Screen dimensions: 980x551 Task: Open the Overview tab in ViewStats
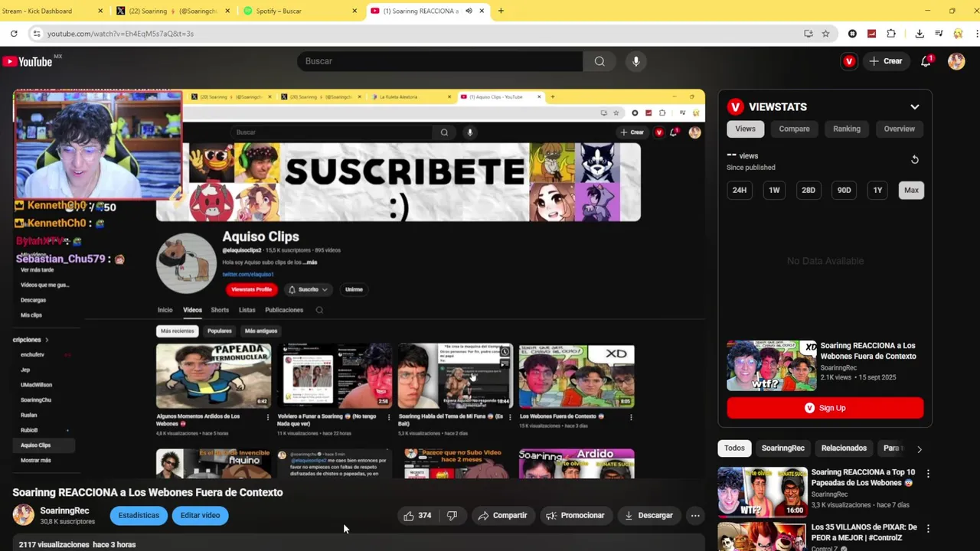click(900, 129)
